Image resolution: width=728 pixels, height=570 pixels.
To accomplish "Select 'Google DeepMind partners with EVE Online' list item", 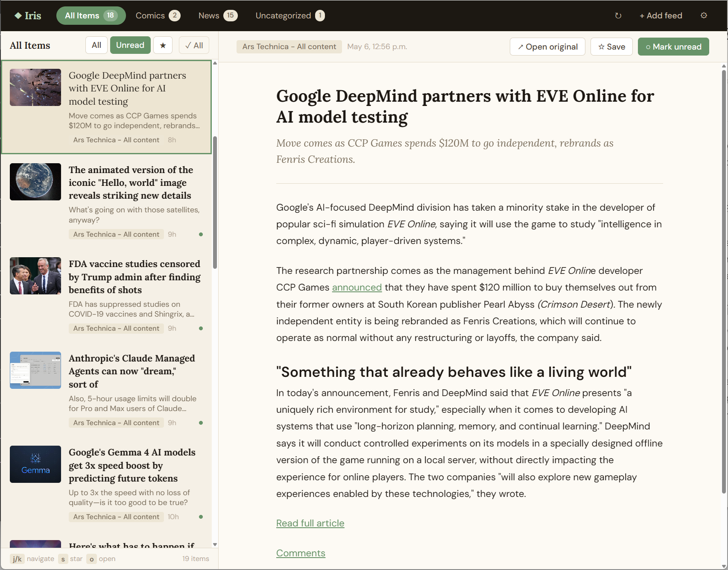I will pos(106,107).
